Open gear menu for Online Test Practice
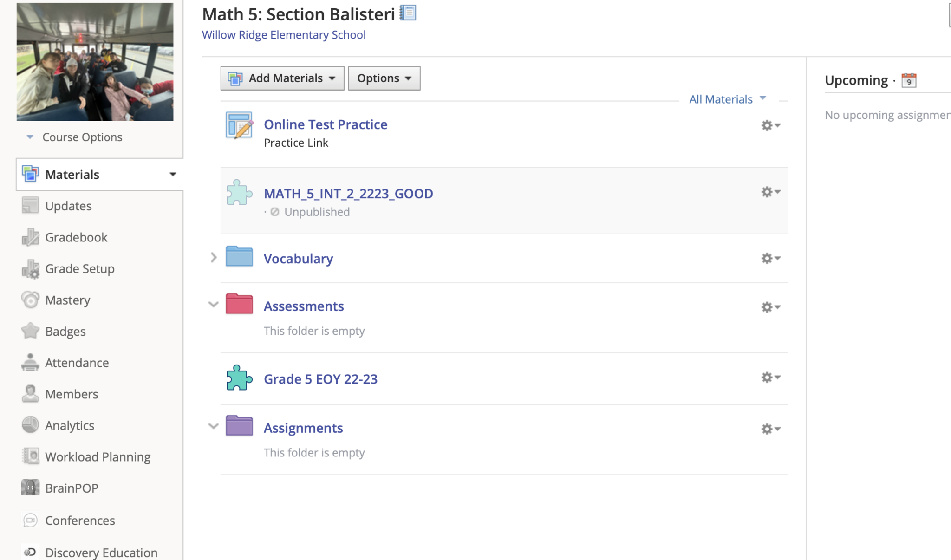951x560 pixels. tap(770, 125)
